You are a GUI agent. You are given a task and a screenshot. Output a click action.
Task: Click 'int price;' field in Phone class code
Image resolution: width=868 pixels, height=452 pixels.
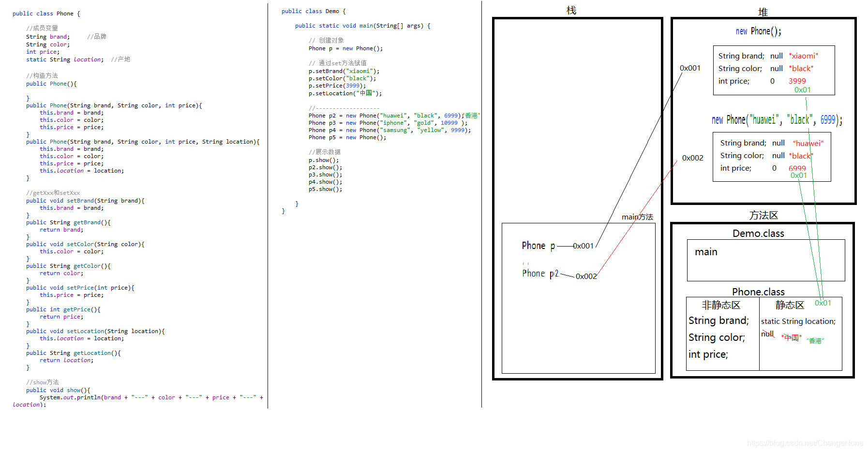(x=43, y=52)
